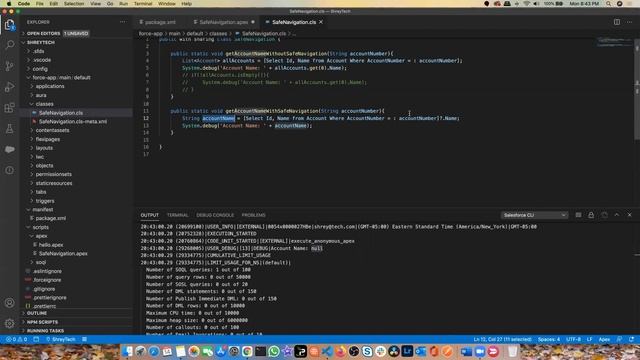The image size is (640, 360).
Task: Open output log in editor
Action: (x=604, y=215)
